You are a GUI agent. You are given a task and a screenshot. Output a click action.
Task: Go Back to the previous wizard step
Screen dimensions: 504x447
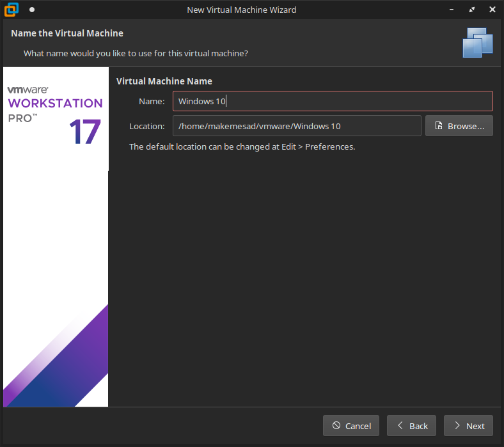pos(412,426)
